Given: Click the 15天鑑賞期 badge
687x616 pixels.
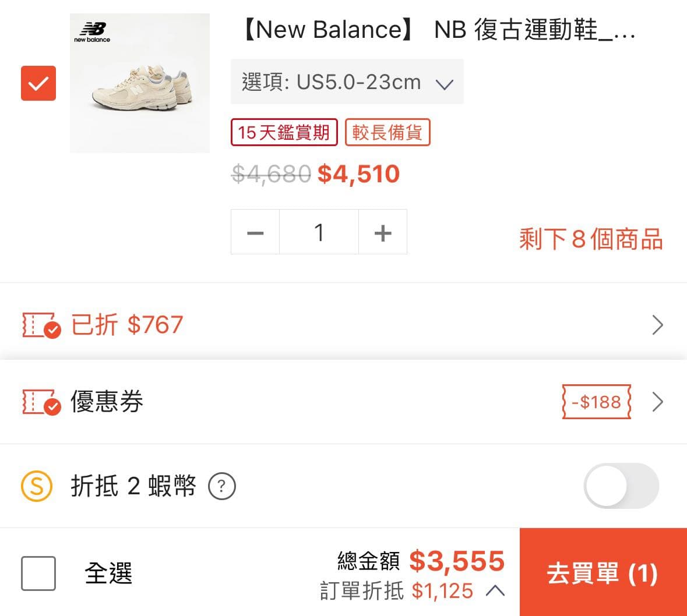Looking at the screenshot, I should [284, 132].
